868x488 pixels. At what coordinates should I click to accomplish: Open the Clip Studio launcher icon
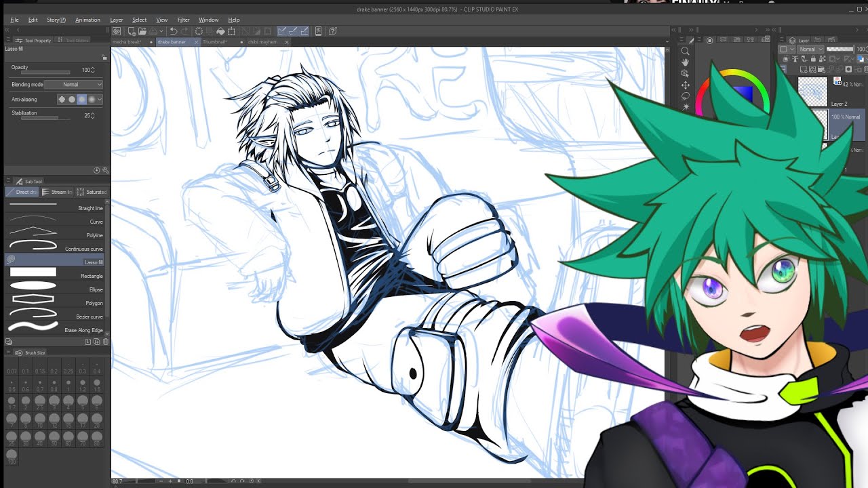[x=117, y=31]
